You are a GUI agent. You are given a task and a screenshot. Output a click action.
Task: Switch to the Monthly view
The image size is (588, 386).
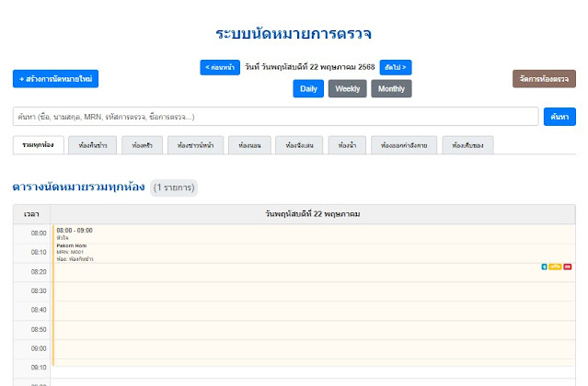(x=391, y=88)
